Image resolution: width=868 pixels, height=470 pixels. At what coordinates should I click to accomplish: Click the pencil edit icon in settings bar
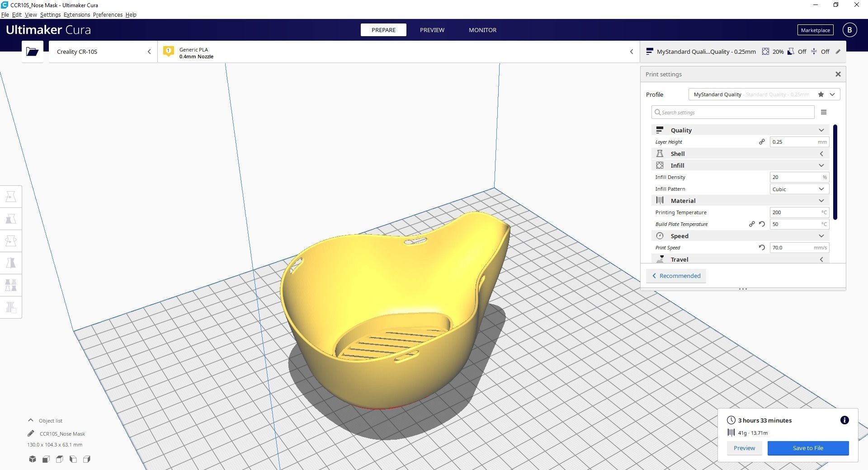click(838, 52)
